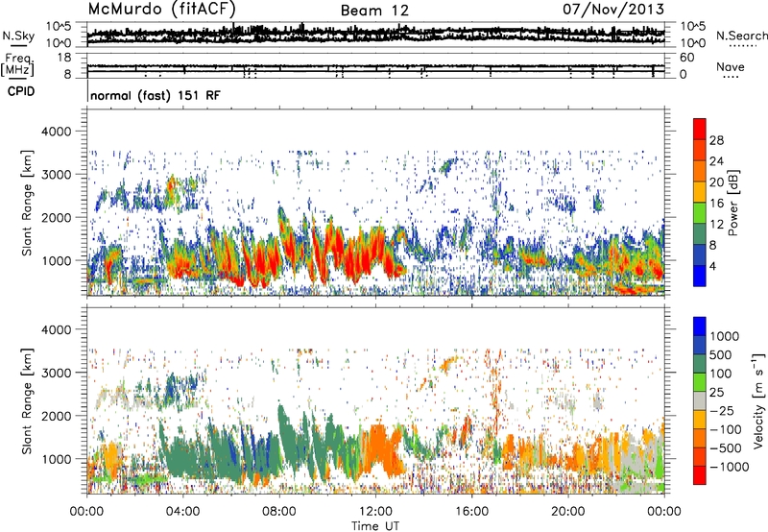Viewport: 768px width, 532px height.
Task: Click the velocity panel 'Slant Range [km]' label
Action: (27, 400)
